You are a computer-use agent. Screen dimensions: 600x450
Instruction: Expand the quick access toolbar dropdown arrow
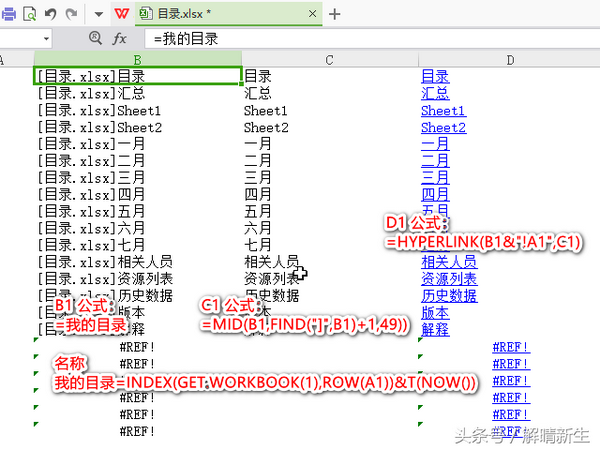click(x=98, y=14)
